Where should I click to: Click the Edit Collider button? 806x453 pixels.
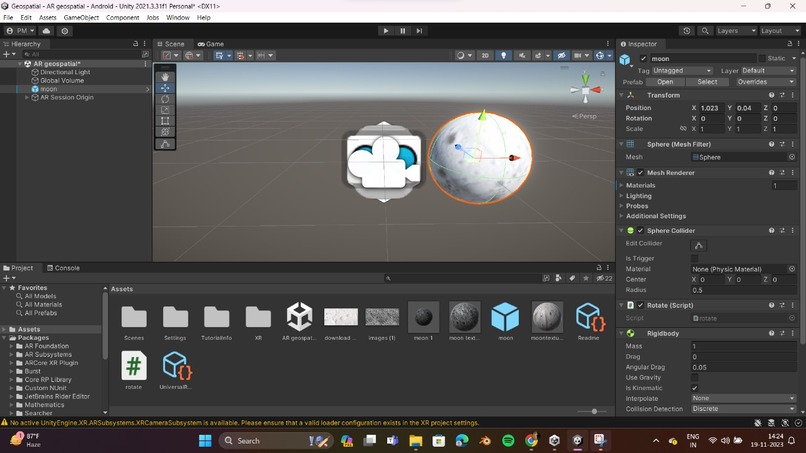[699, 245]
